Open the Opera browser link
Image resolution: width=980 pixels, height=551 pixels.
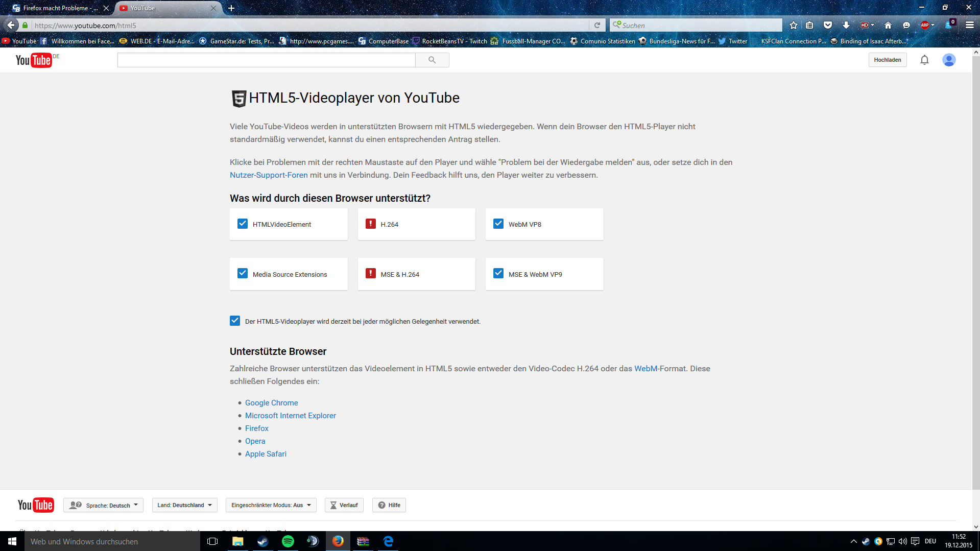255,441
